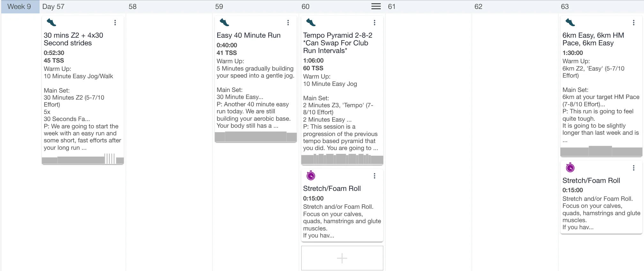Open three-dot menu on 6km Easy HM Pace card

(634, 23)
